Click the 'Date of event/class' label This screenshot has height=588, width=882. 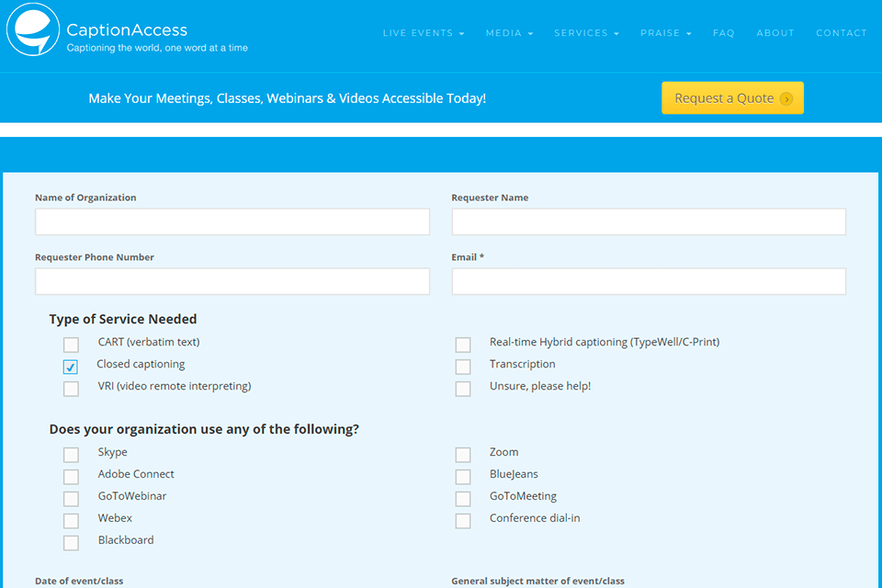pos(79,581)
